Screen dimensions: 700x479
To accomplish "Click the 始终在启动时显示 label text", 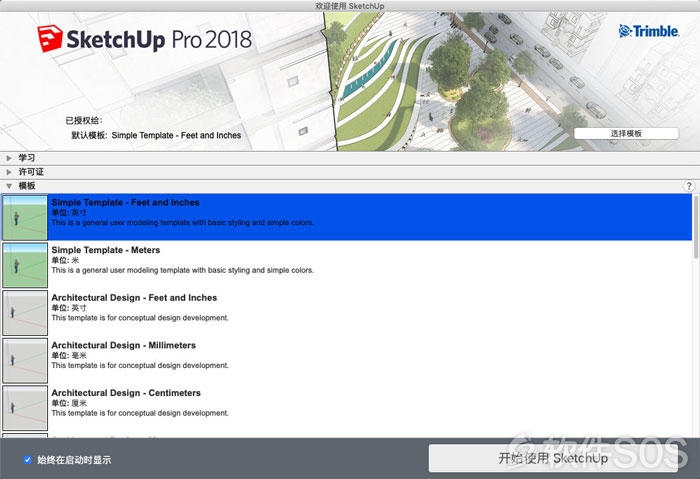I will tap(74, 460).
